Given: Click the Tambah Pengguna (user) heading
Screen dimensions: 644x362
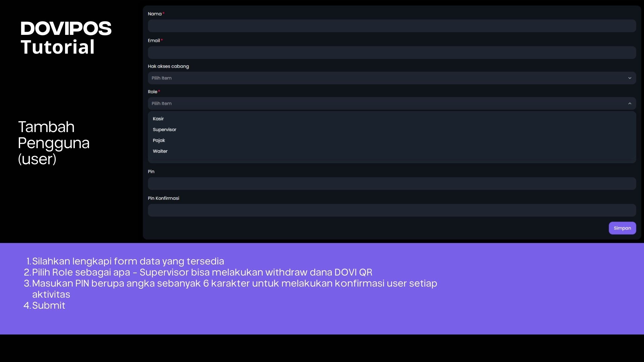Looking at the screenshot, I should [x=54, y=143].
